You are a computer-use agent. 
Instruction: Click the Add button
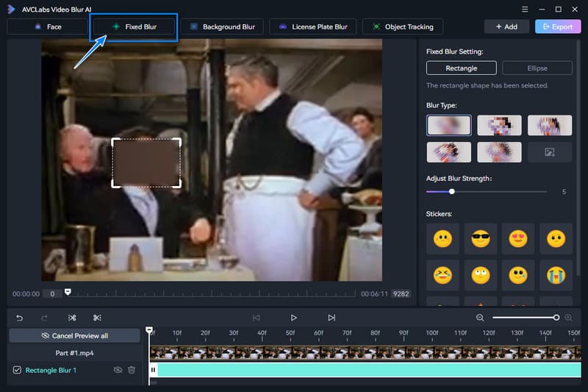[506, 26]
